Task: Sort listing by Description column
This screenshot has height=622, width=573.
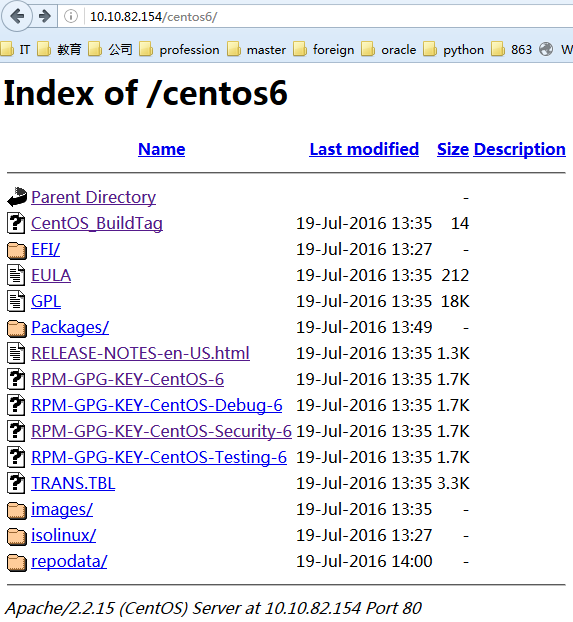Action: point(519,149)
